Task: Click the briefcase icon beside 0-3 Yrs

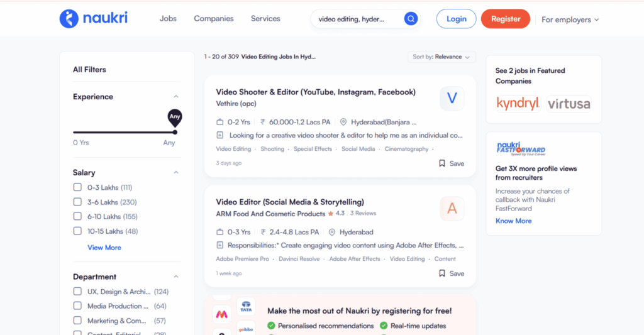Action: (219, 232)
